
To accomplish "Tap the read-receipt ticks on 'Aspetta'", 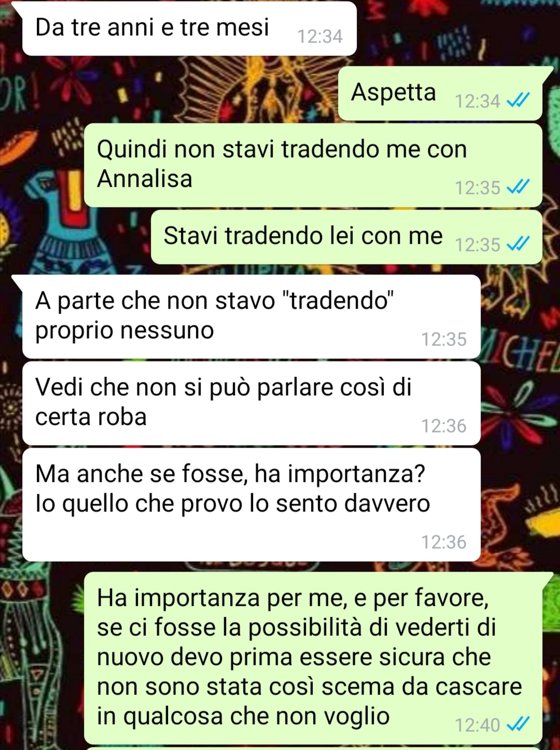I will (517, 100).
